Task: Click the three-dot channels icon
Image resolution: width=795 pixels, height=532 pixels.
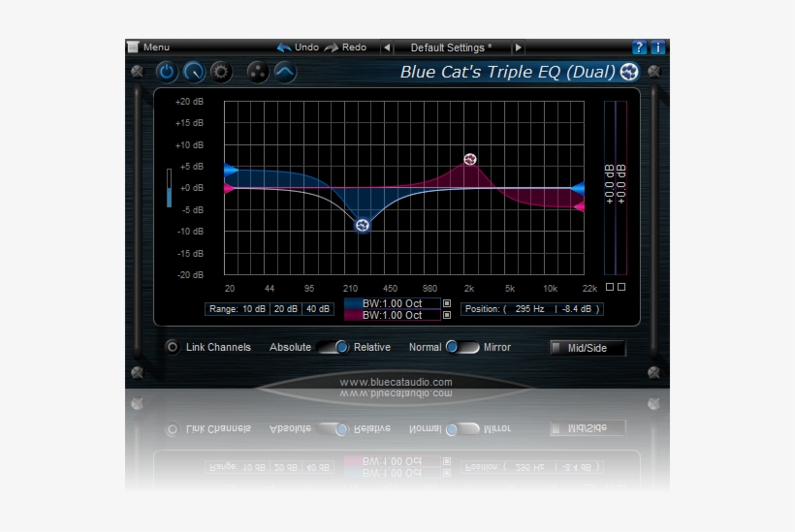Action: (258, 72)
